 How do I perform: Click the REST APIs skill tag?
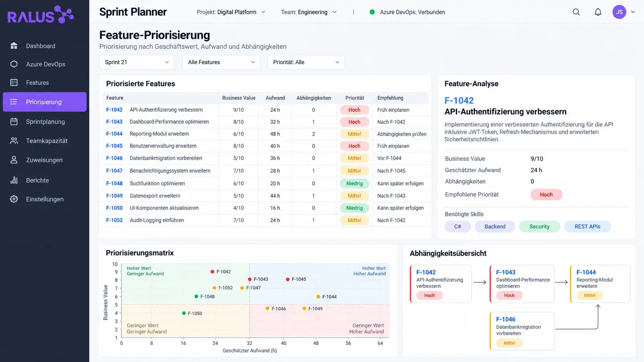[587, 226]
